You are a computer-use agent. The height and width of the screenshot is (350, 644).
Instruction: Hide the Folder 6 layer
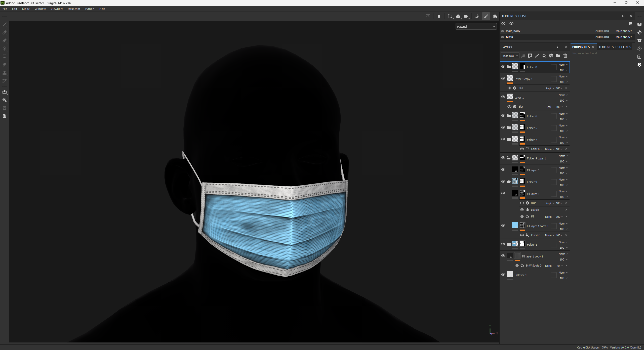tap(503, 116)
